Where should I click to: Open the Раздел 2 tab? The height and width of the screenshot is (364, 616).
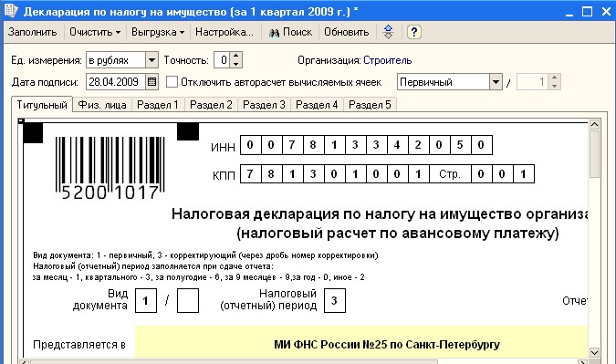(211, 105)
